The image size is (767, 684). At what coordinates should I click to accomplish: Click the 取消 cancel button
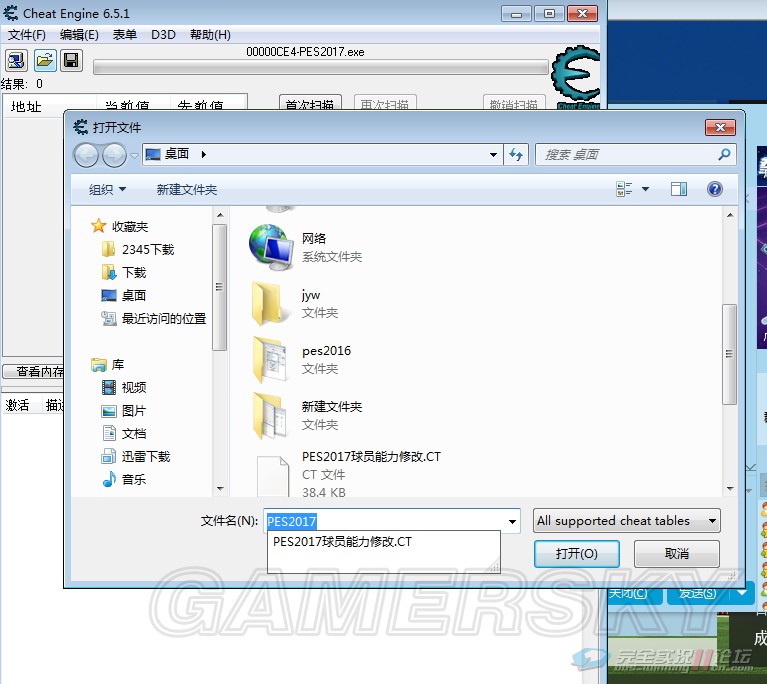click(676, 554)
